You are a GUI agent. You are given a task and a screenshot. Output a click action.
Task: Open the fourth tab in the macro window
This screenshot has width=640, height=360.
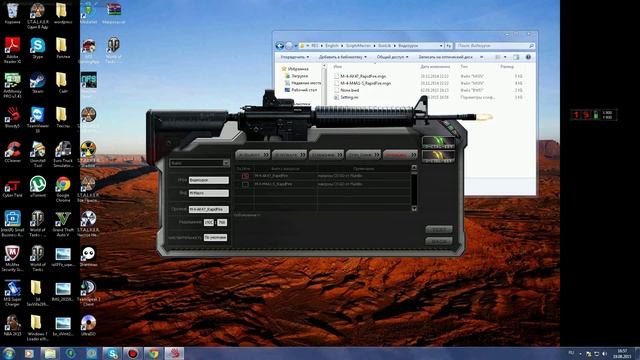[x=363, y=155]
